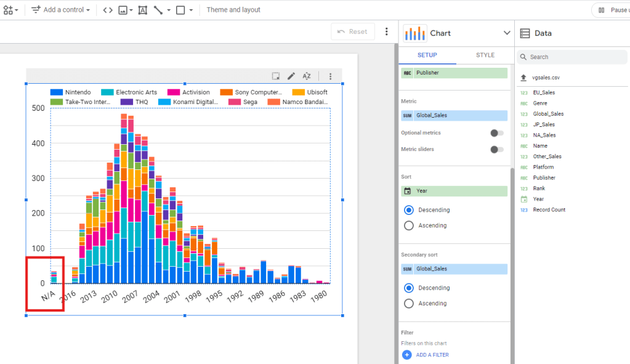The image size is (630, 364).
Task: Enable the Optional metrics toggle
Action: click(x=496, y=133)
